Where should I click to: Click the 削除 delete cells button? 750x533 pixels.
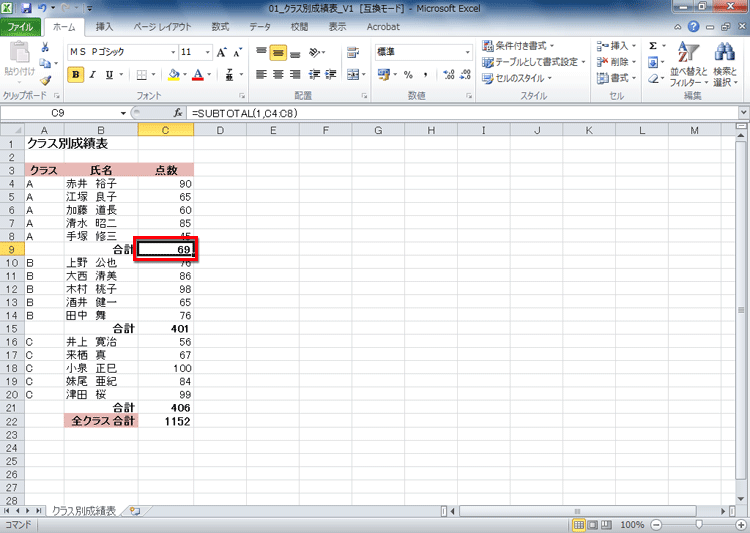click(616, 62)
